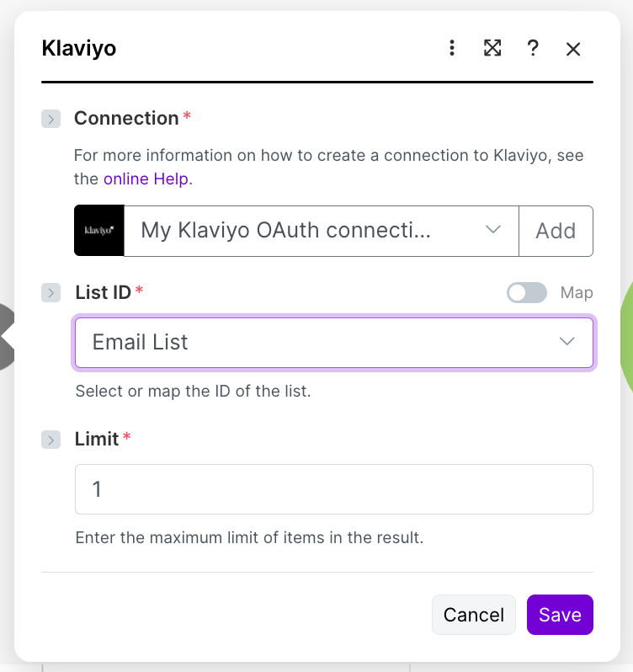Open the My Klaviyo OAuth connection dropdown
The image size is (633, 672).
pos(322,231)
